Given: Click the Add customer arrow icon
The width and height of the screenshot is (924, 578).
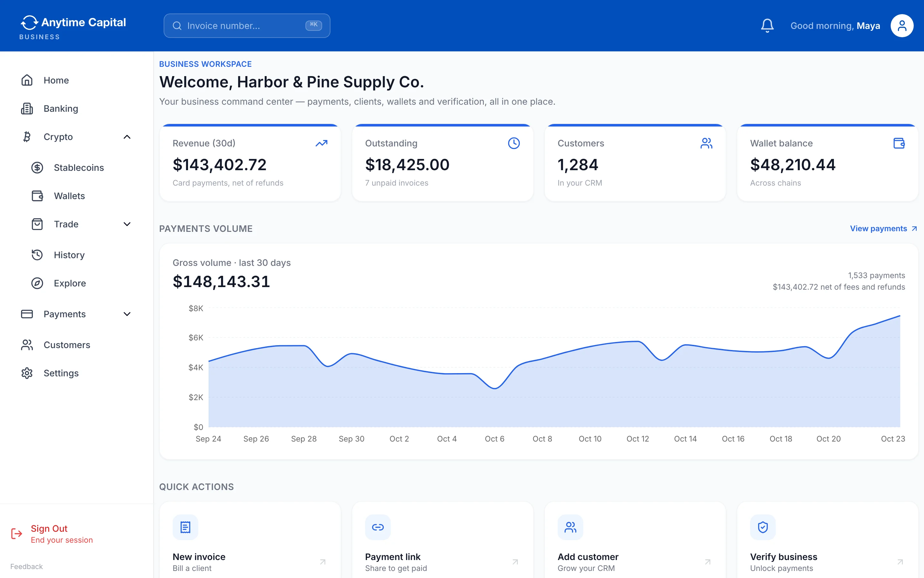Looking at the screenshot, I should [707, 562].
